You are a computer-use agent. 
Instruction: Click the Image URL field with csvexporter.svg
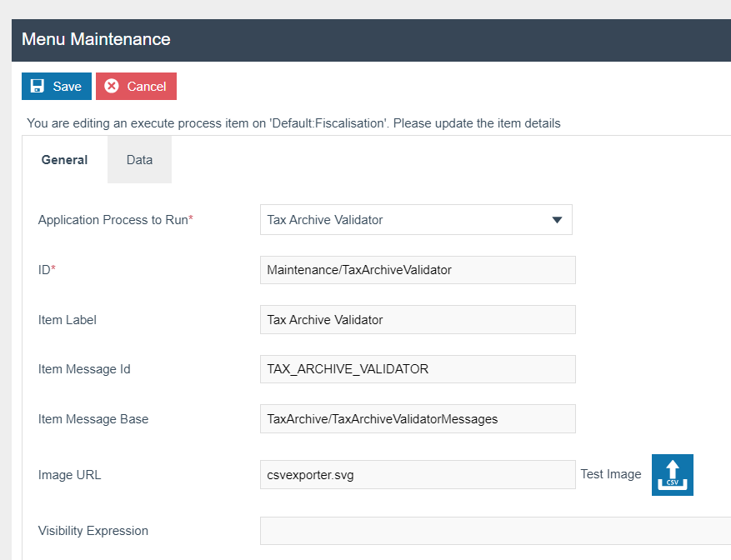tap(418, 475)
